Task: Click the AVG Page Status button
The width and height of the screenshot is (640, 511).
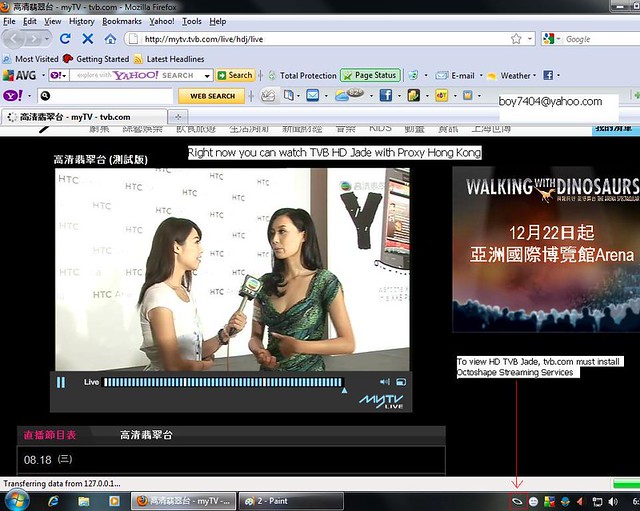Action: 371,75
